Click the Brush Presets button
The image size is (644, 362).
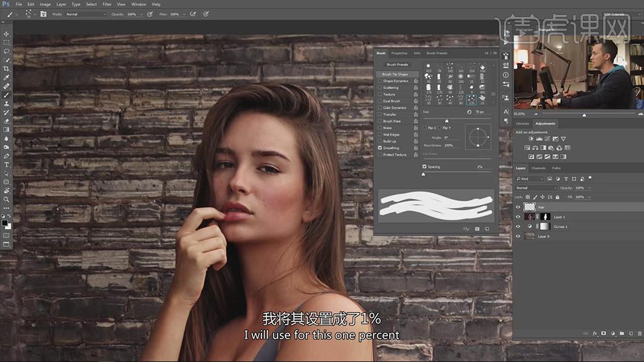coord(397,64)
